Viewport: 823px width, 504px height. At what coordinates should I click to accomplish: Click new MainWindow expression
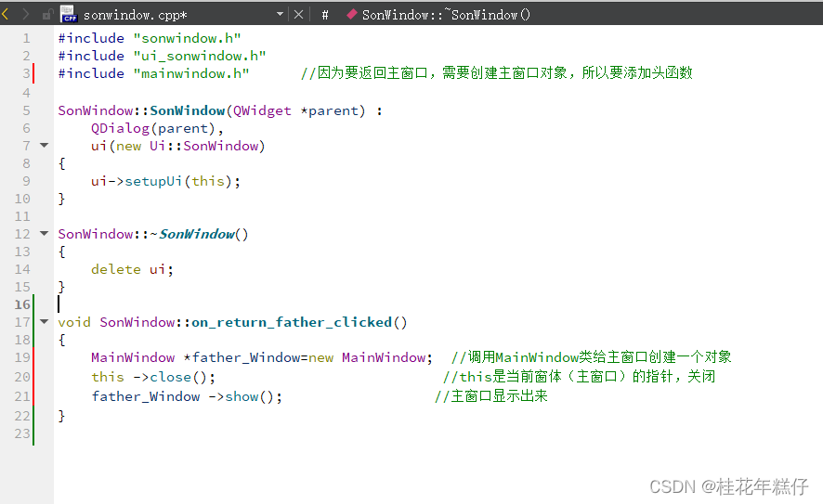pos(367,357)
